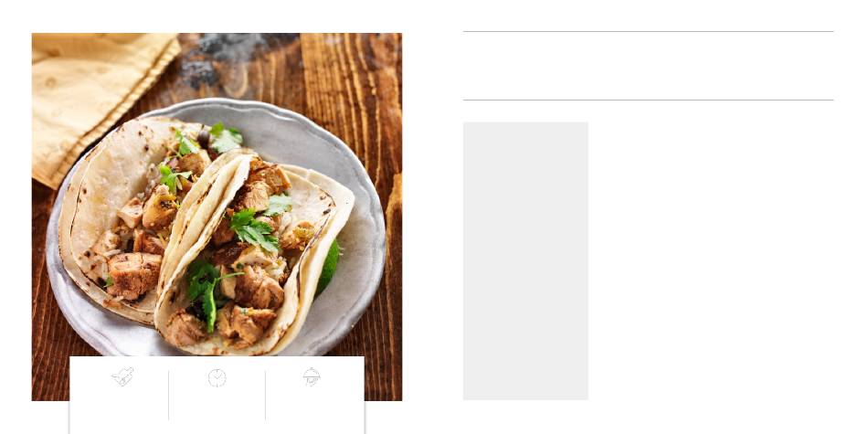
Task: Click the knife and cutting board prep icon
Action: tap(122, 376)
